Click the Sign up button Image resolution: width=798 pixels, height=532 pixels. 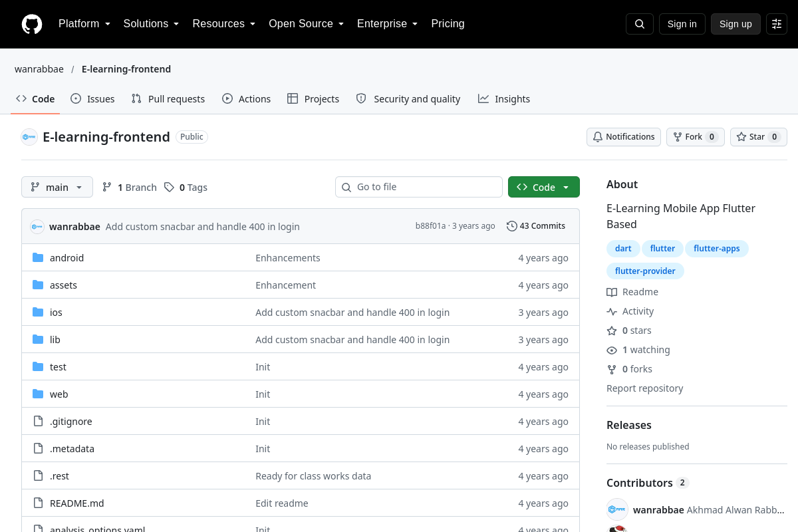pos(735,24)
